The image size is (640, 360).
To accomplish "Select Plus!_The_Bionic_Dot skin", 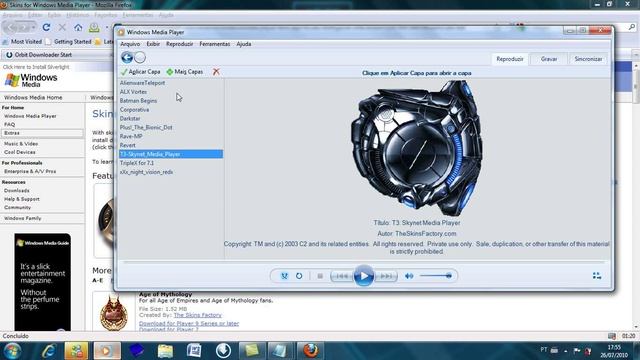I will 171,127.
